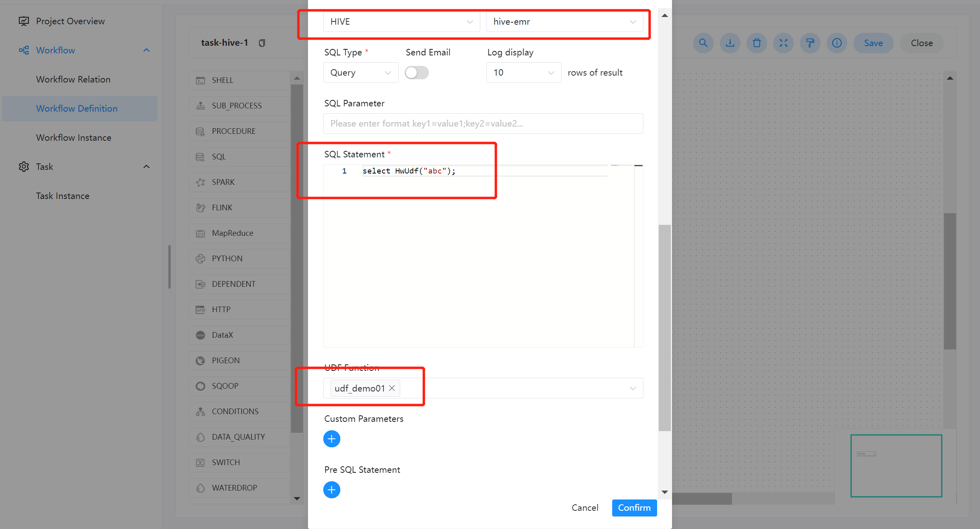Screen dimensions: 980x529
Task: Click the Cancel button
Action: pyautogui.click(x=585, y=508)
